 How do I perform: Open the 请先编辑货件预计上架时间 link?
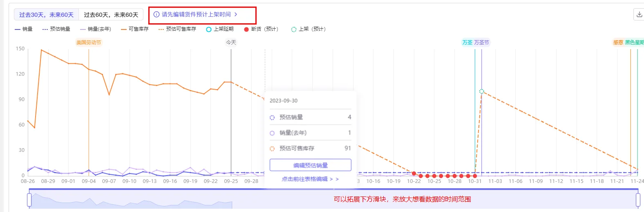click(196, 14)
